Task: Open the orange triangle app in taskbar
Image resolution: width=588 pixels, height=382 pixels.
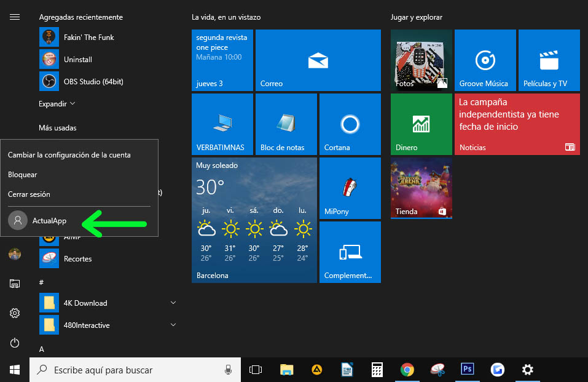Action: pyautogui.click(x=317, y=370)
